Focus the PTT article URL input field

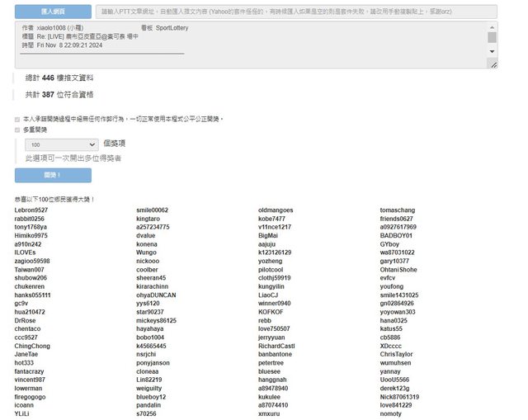pyautogui.click(x=295, y=12)
